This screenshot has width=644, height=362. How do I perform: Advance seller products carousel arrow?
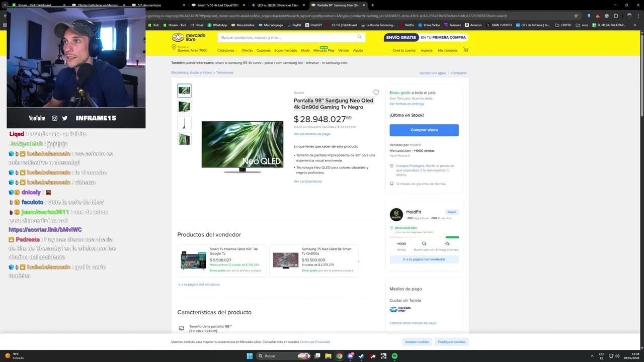[x=358, y=261]
